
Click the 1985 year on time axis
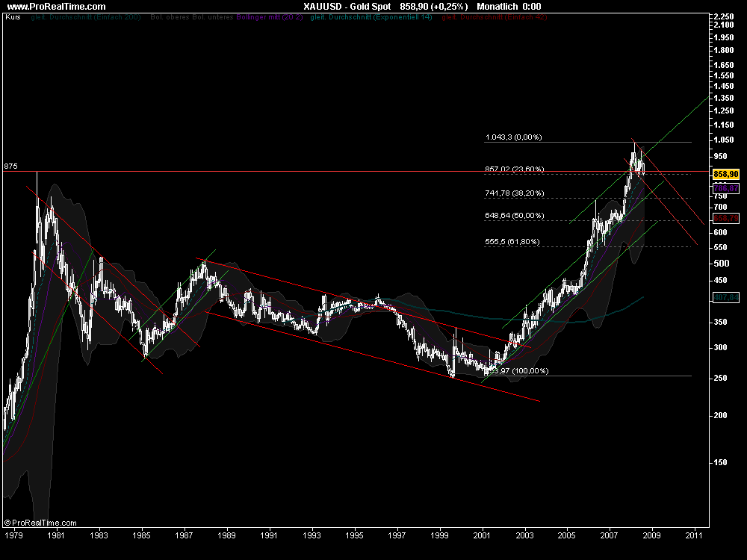[x=141, y=535]
